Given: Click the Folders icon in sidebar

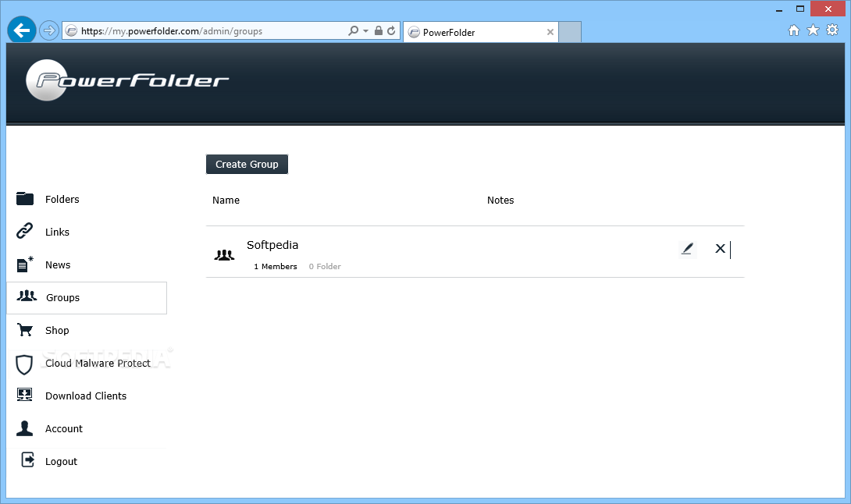Looking at the screenshot, I should pyautogui.click(x=24, y=199).
